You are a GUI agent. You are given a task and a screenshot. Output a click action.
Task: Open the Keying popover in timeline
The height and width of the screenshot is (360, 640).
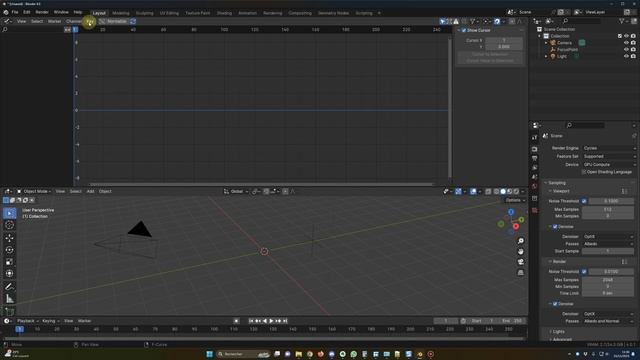click(x=51, y=321)
